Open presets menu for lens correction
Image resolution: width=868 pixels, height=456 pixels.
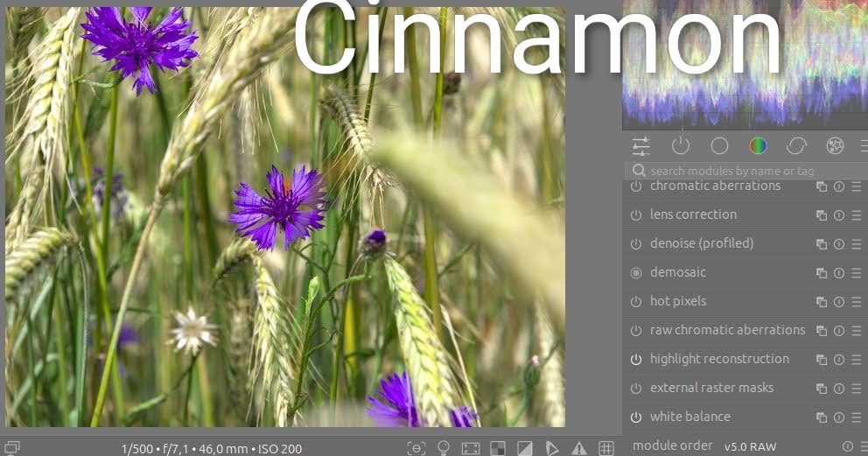click(857, 215)
